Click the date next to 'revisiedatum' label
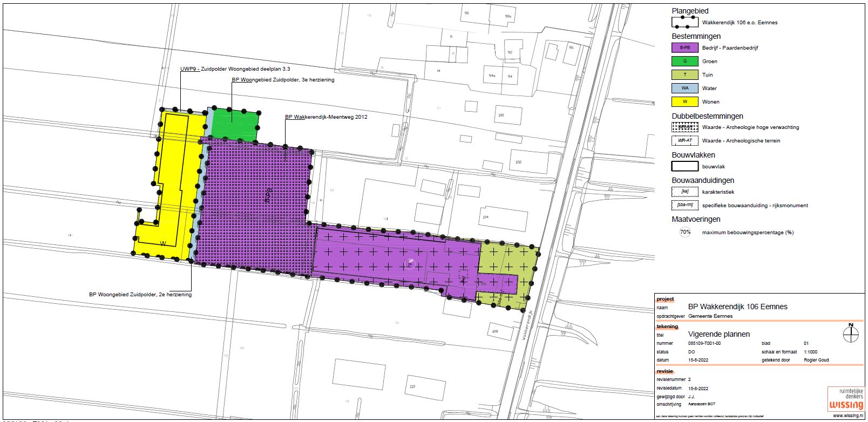 click(698, 388)
